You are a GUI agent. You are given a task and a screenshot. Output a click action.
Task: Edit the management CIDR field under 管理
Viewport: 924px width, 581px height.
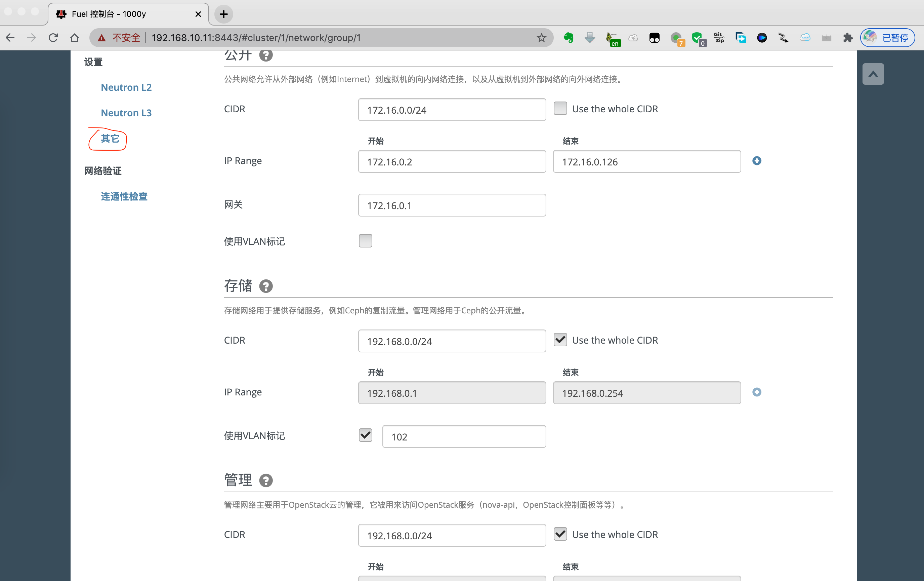click(x=452, y=535)
